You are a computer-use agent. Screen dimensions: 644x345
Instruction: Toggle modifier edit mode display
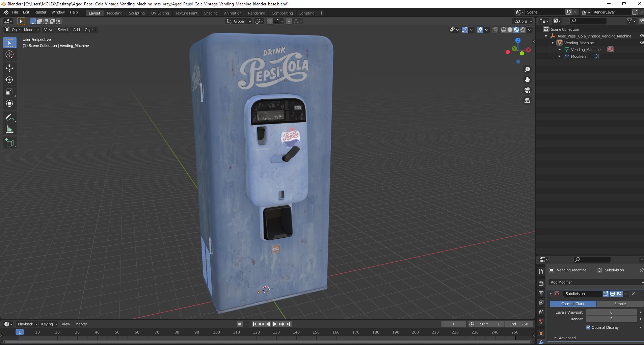point(606,294)
